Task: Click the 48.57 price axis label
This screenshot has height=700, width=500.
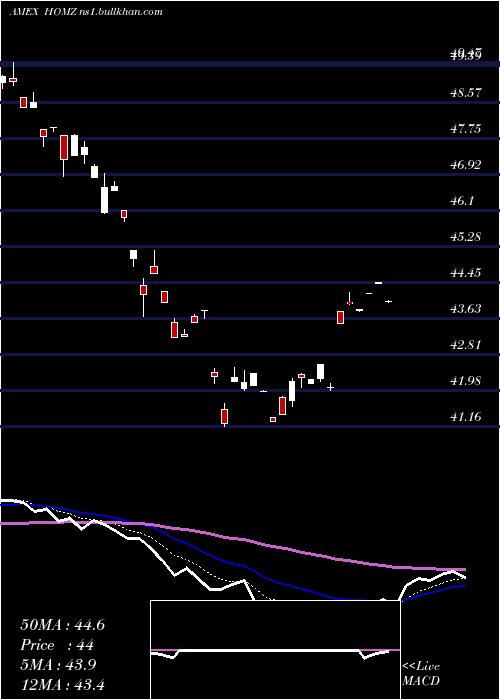Action: coord(466,93)
